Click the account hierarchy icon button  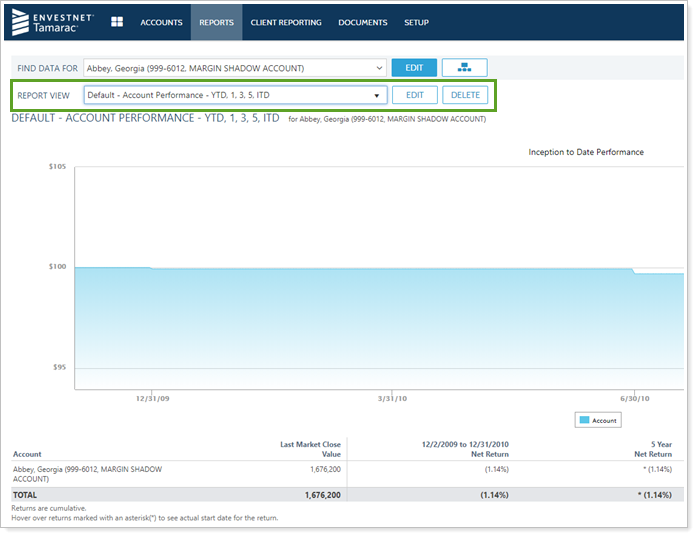pos(464,68)
